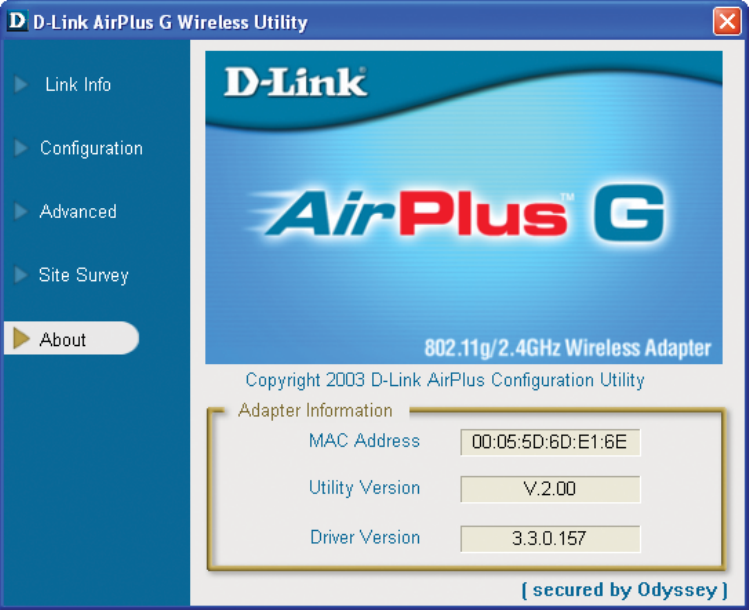
Task: Click the arrow icon beside Site Survey
Action: pos(21,275)
